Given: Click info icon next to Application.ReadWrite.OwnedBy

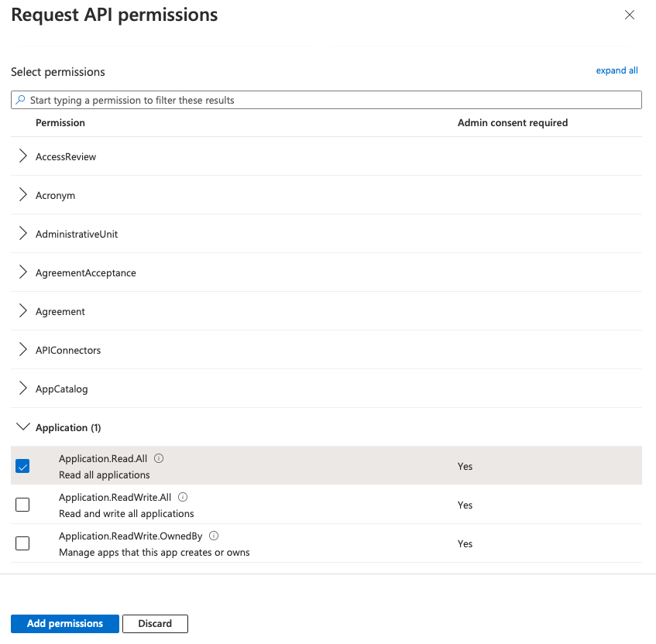Looking at the screenshot, I should (x=214, y=536).
